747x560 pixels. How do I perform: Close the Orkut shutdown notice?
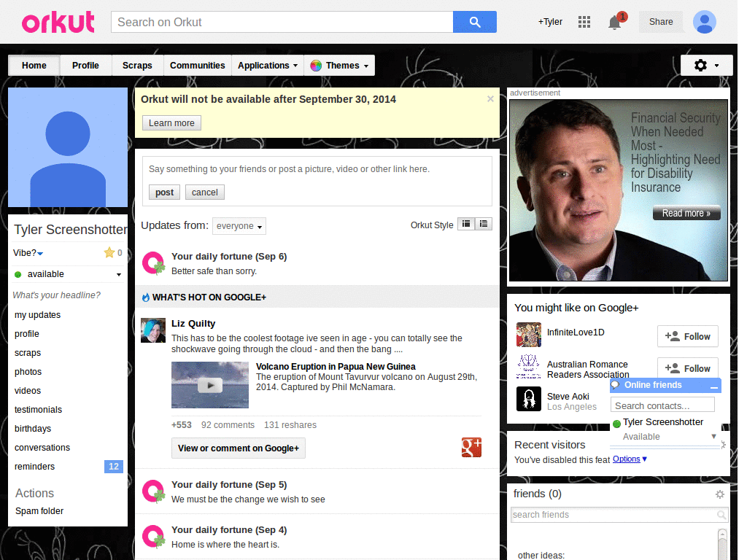(x=490, y=98)
